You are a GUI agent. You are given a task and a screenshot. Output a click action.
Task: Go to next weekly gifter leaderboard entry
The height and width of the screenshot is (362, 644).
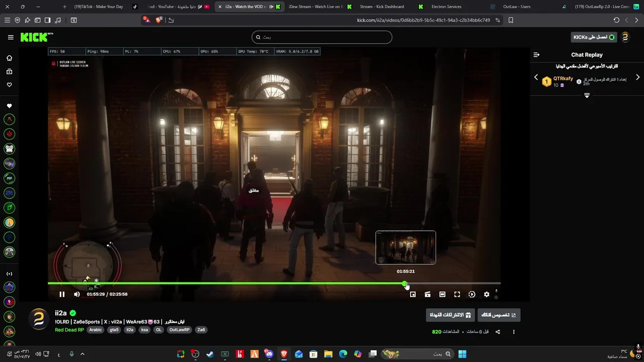tap(637, 77)
